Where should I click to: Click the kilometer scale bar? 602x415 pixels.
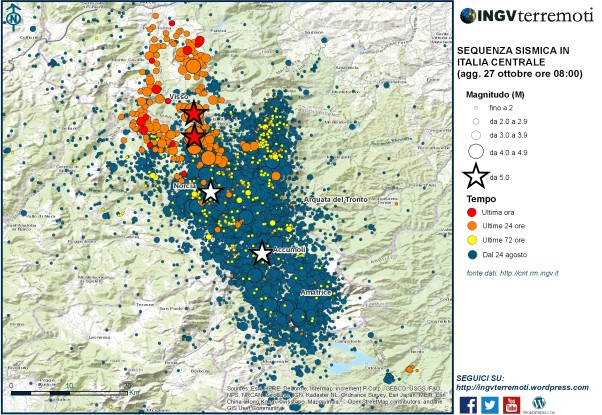(69, 393)
